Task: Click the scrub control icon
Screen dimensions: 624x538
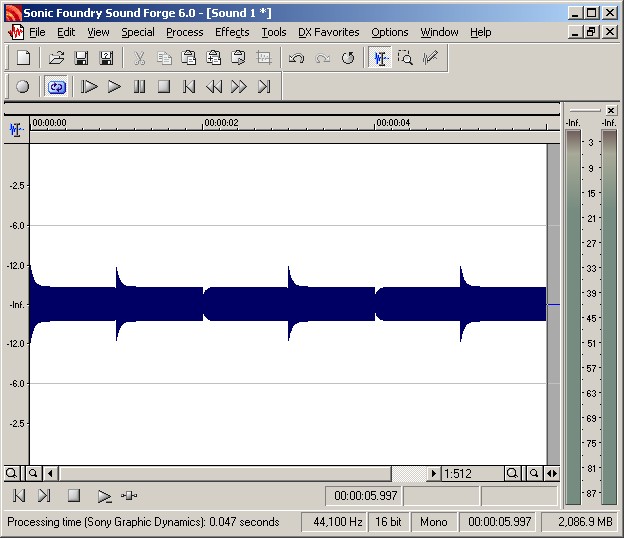Action: [x=129, y=496]
